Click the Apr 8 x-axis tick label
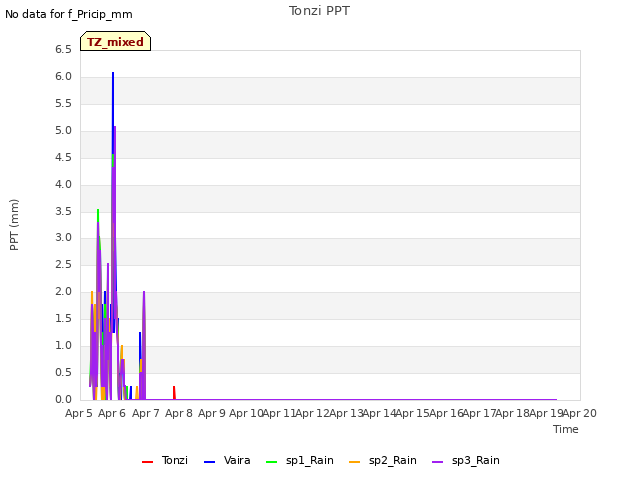The height and width of the screenshot is (480, 640). 179,413
